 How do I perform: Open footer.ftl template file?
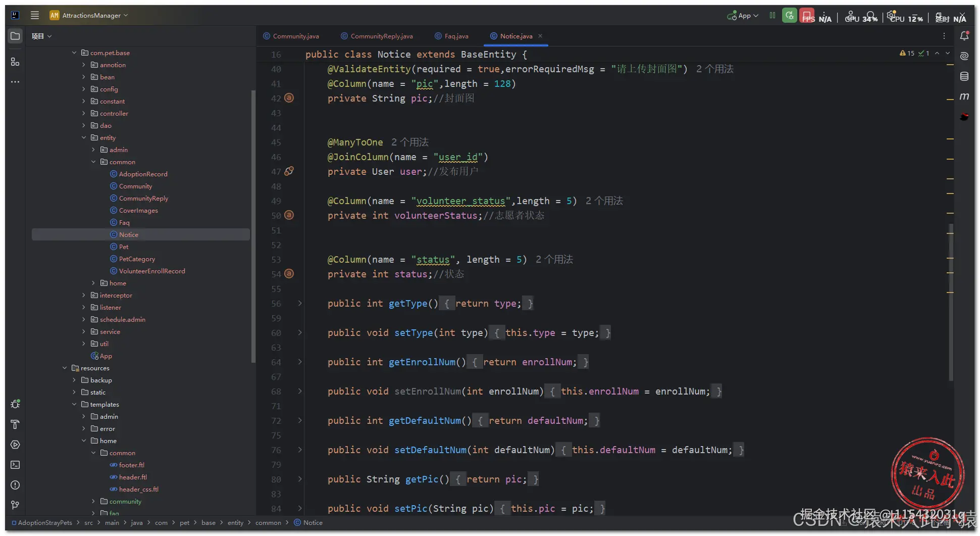coord(131,465)
